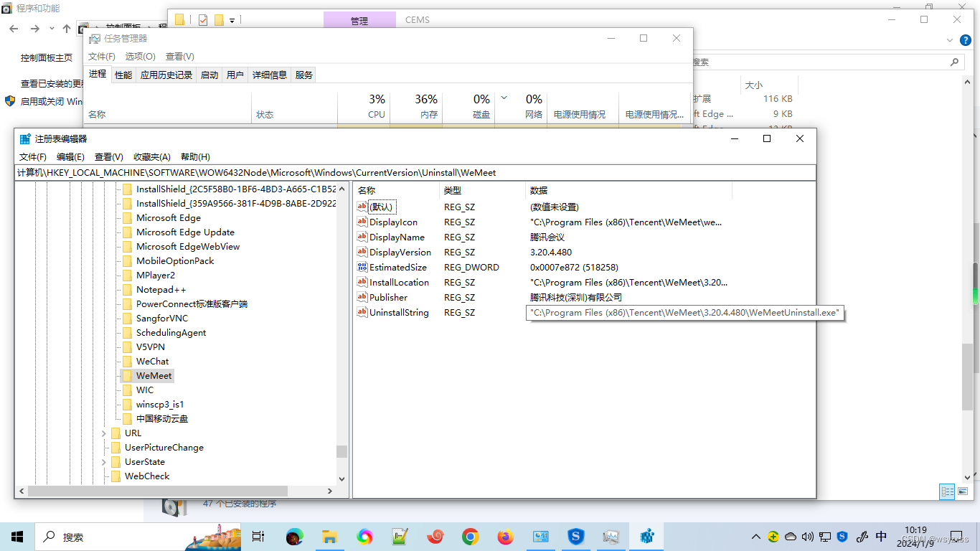Switch Task Manager to 性能 tab
Screen dimensions: 980x551
123,75
